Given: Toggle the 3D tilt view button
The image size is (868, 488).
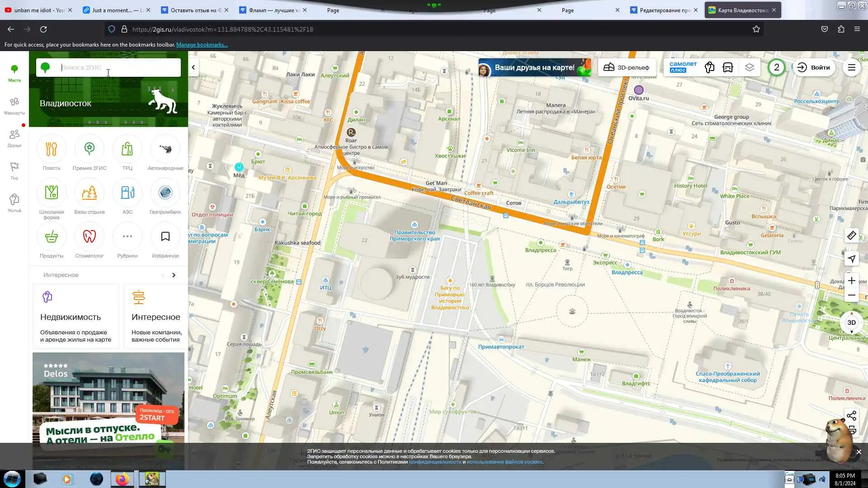Looking at the screenshot, I should point(851,323).
